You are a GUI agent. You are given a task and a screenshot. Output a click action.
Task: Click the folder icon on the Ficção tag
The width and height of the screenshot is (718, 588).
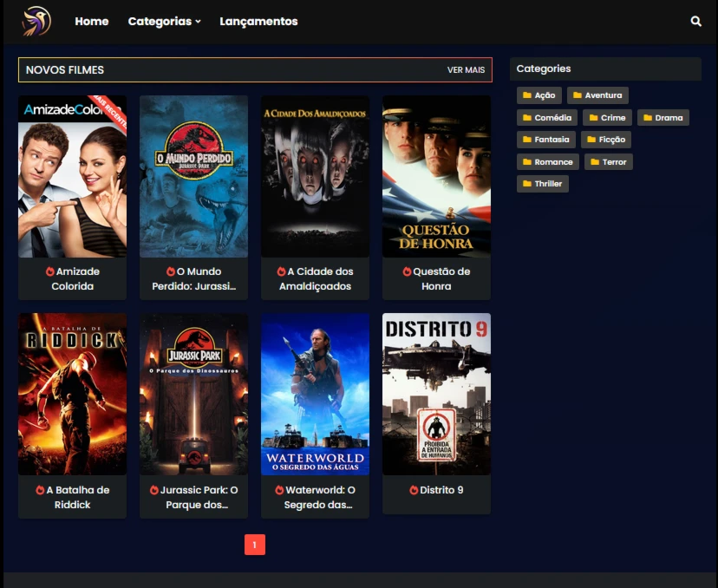(x=591, y=140)
